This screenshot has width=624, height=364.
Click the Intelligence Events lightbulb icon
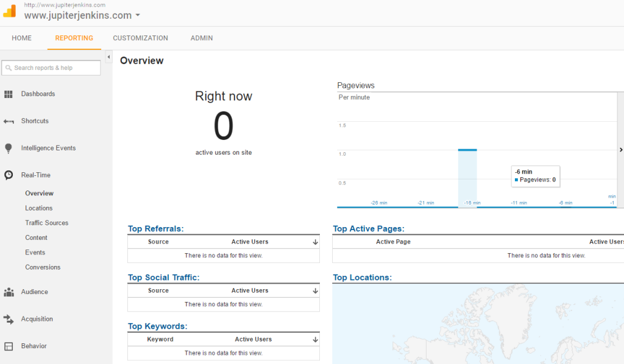point(9,149)
